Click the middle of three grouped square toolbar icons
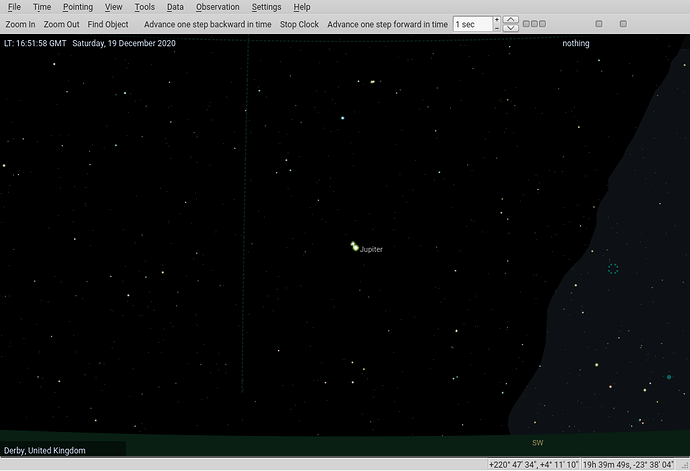The height and width of the screenshot is (471, 690). (534, 24)
